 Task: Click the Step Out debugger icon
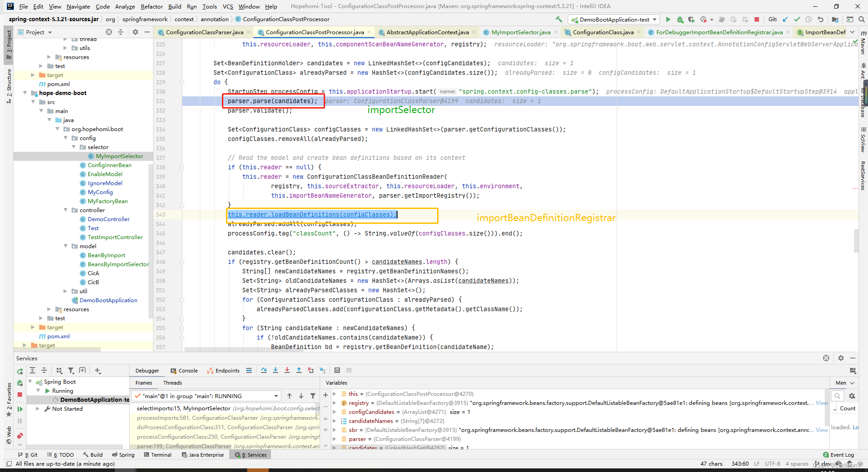pyautogui.click(x=299, y=370)
